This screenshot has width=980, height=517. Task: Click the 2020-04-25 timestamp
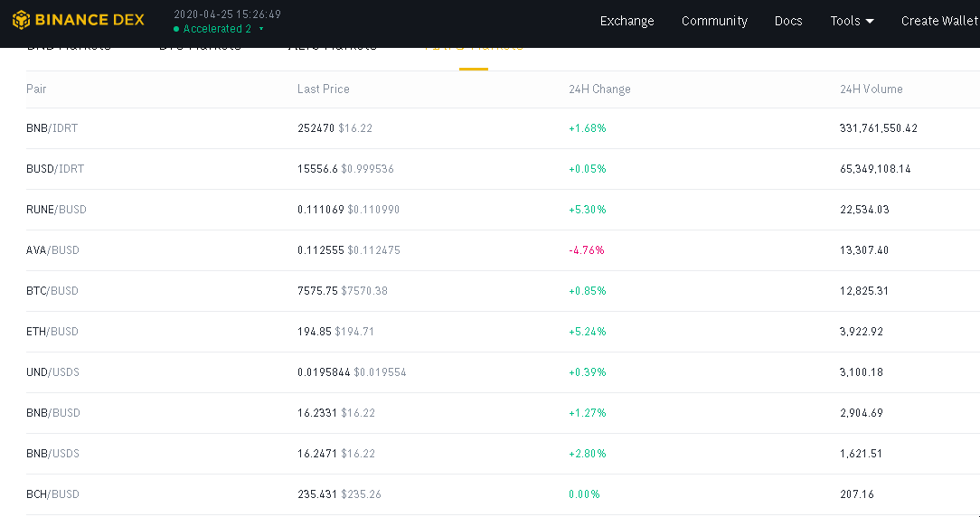tap(228, 14)
